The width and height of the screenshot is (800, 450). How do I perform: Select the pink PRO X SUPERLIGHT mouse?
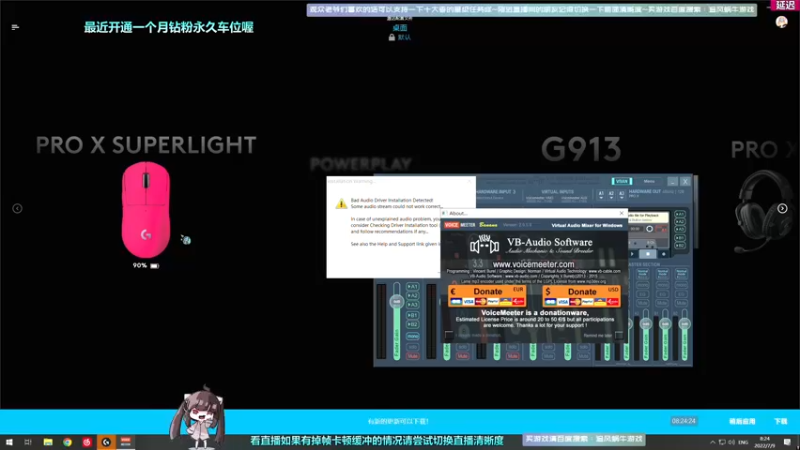tap(146, 210)
